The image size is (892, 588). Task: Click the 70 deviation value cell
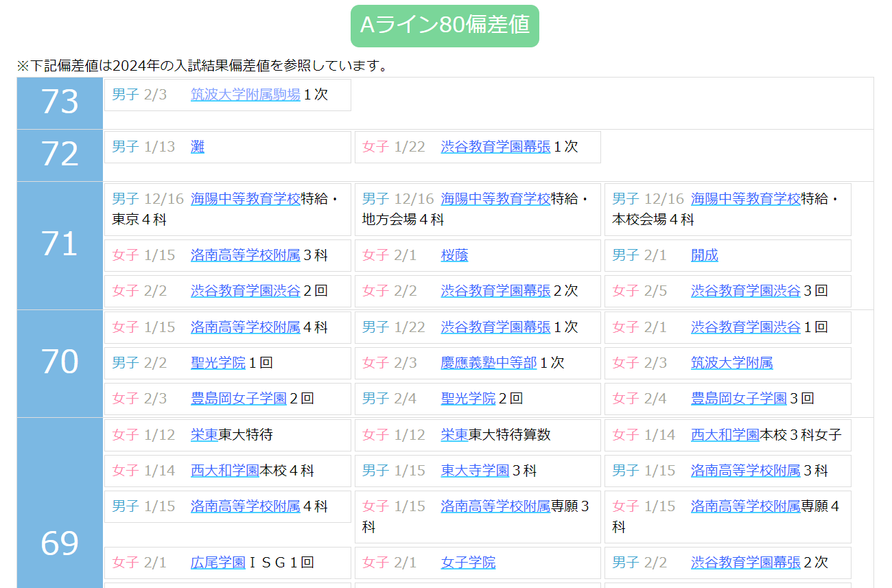pos(60,363)
